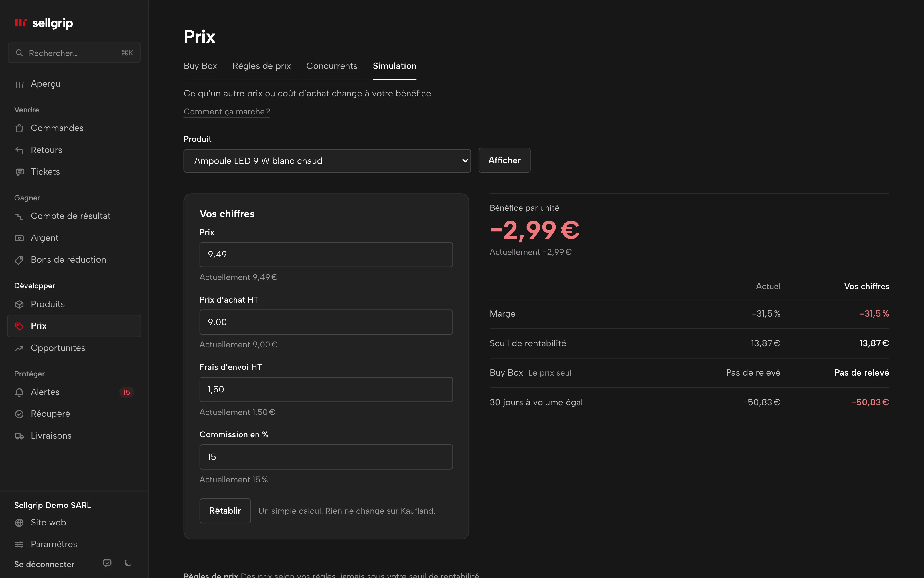This screenshot has height=578, width=924.
Task: Click the Paramètres sliders icon
Action: tap(19, 544)
